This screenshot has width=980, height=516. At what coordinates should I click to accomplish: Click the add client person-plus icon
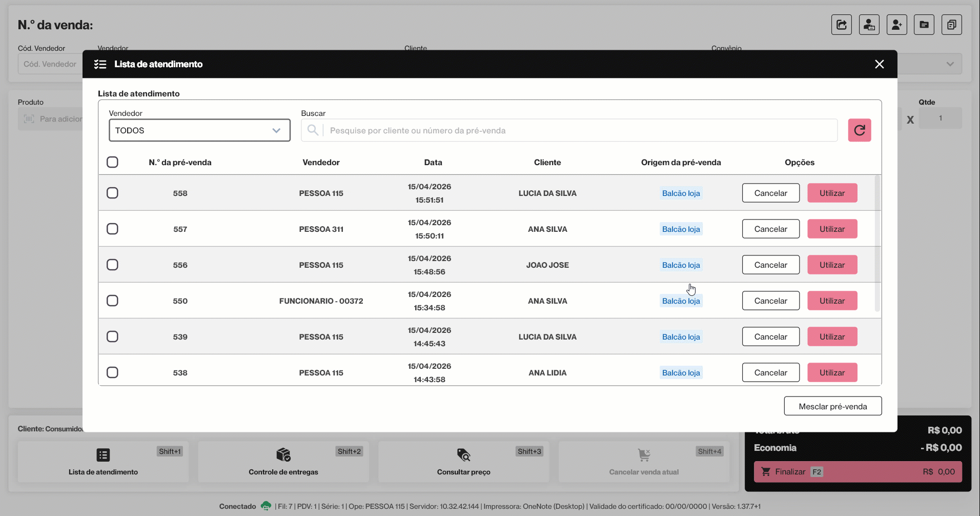click(x=897, y=25)
